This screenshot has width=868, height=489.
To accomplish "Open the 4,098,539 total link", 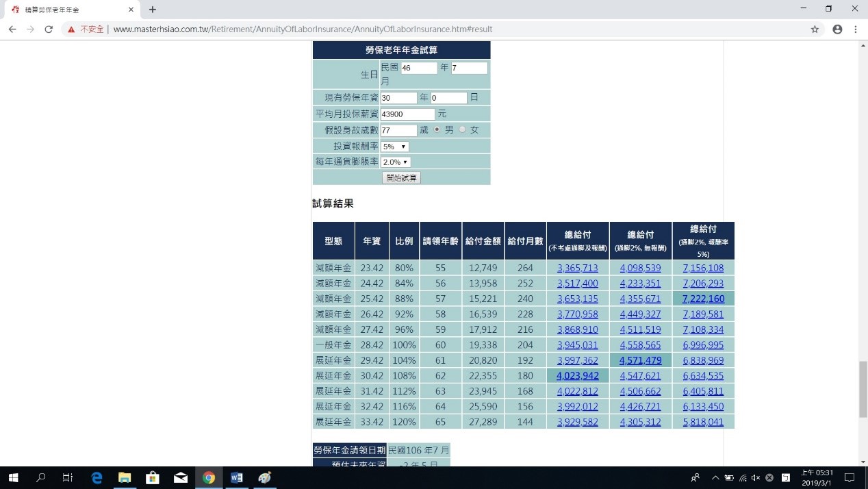I will pos(641,268).
